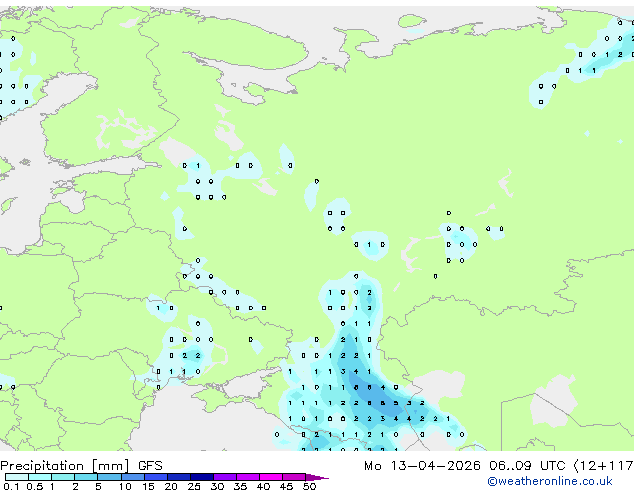Click the 1 to 2 legend swatch
The image size is (634, 490).
pos(63,477)
